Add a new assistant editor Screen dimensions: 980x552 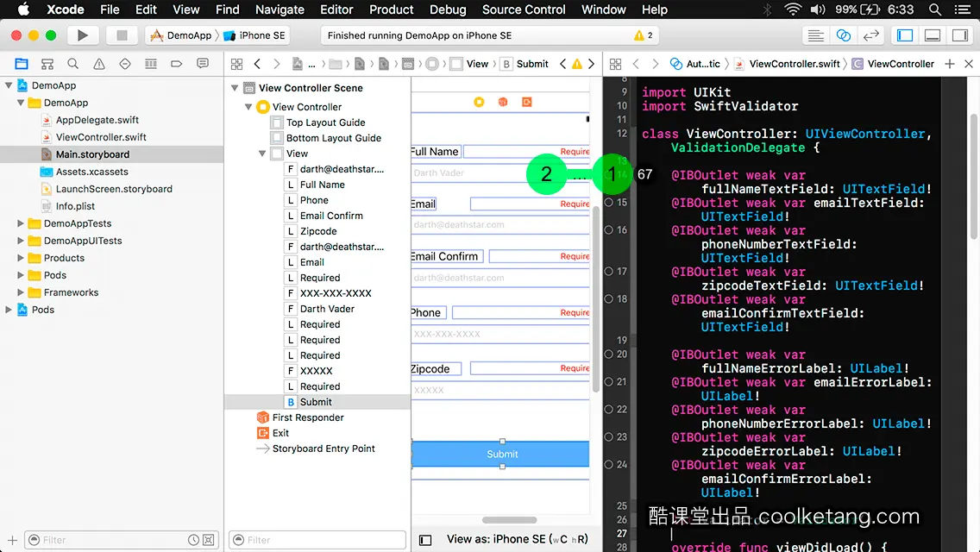click(949, 64)
